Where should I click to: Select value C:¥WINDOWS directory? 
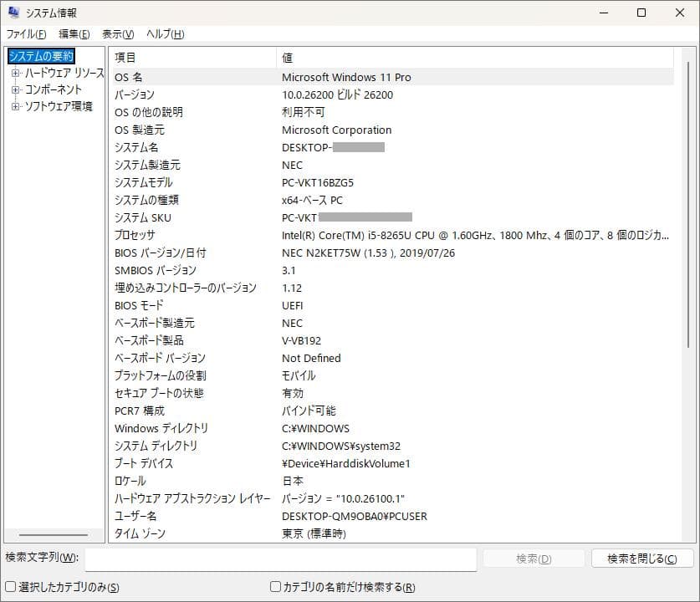pos(315,428)
